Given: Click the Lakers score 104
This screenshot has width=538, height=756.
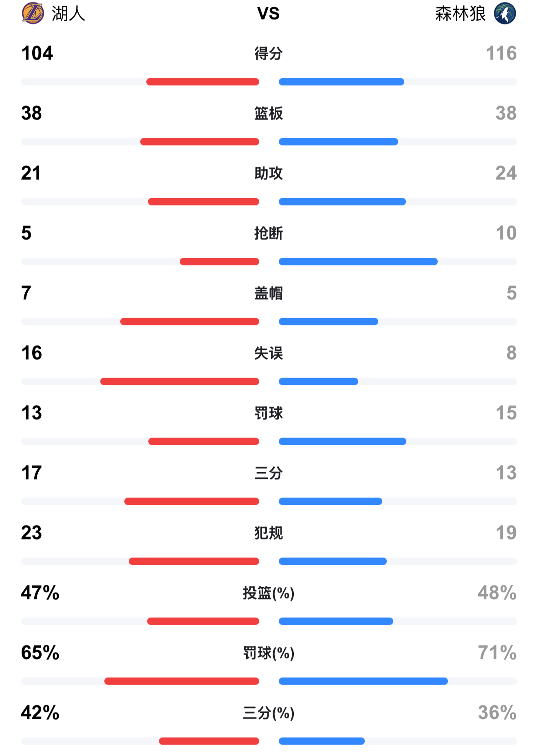Looking at the screenshot, I should pyautogui.click(x=37, y=53).
